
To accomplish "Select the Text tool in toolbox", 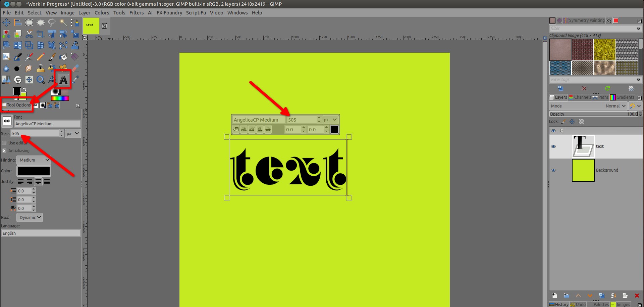I will tap(63, 80).
